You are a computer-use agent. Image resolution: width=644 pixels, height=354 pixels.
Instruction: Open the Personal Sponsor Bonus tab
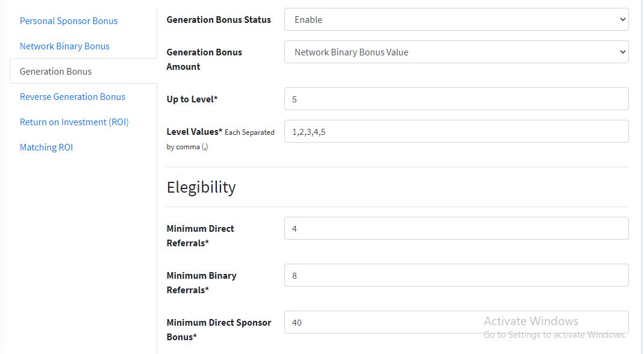point(69,21)
